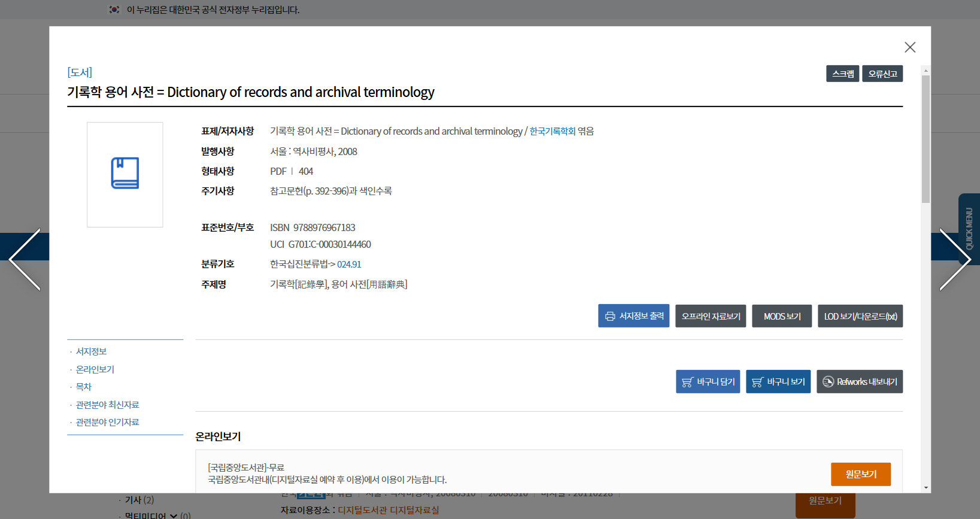View the cart with 바구니 보기
The width and height of the screenshot is (980, 519).
[778, 382]
